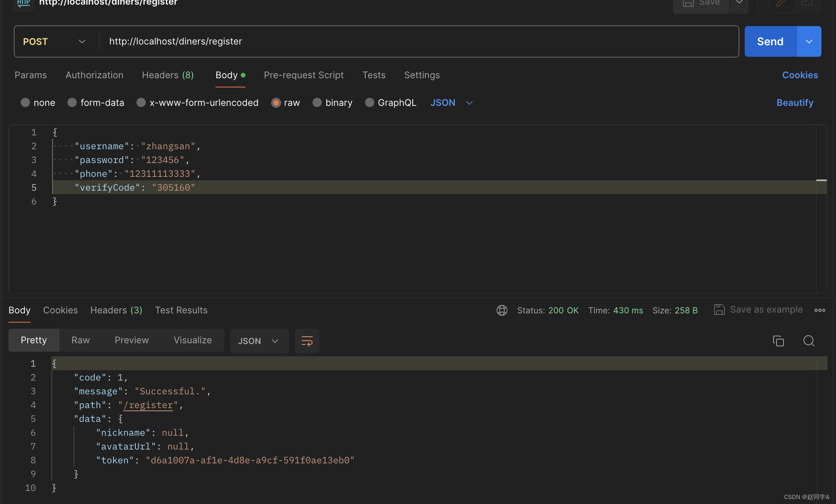
Task: Expand the request body JSON format dropdown
Action: [x=451, y=103]
